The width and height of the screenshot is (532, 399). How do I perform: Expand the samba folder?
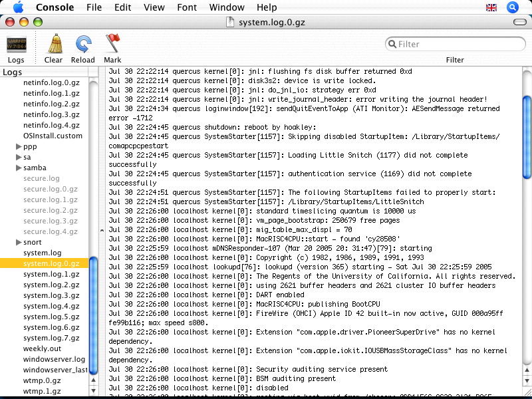click(x=18, y=168)
